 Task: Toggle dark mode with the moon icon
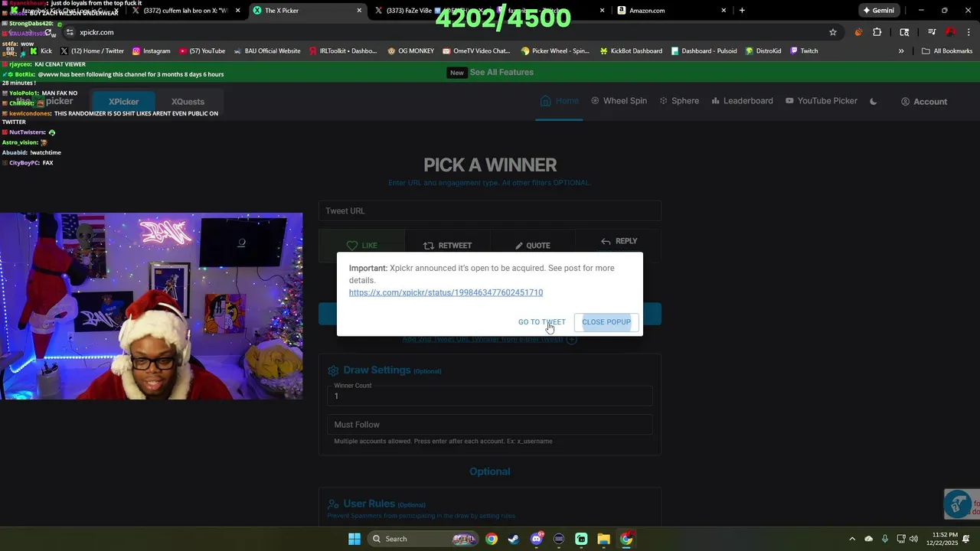874,101
